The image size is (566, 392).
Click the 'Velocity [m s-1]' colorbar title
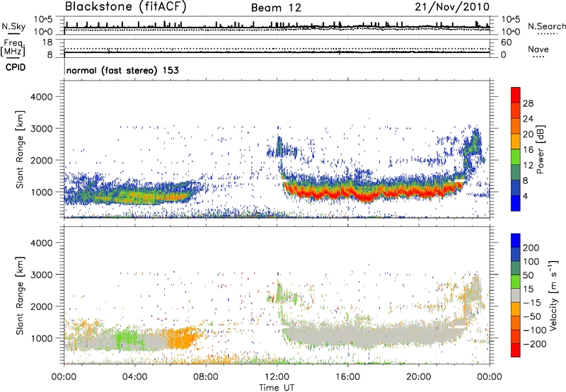553,295
